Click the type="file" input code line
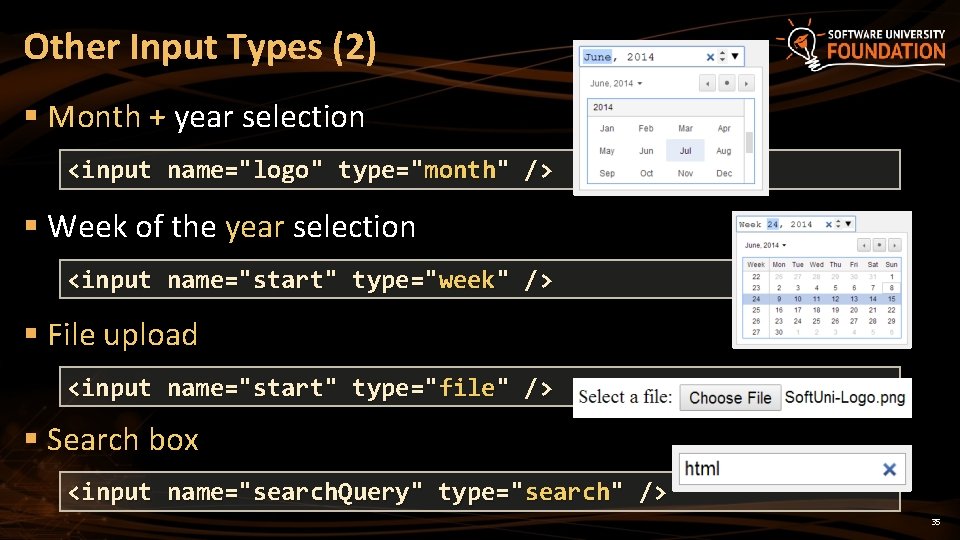Screen dimensions: 960x540 pyautogui.click(x=310, y=388)
